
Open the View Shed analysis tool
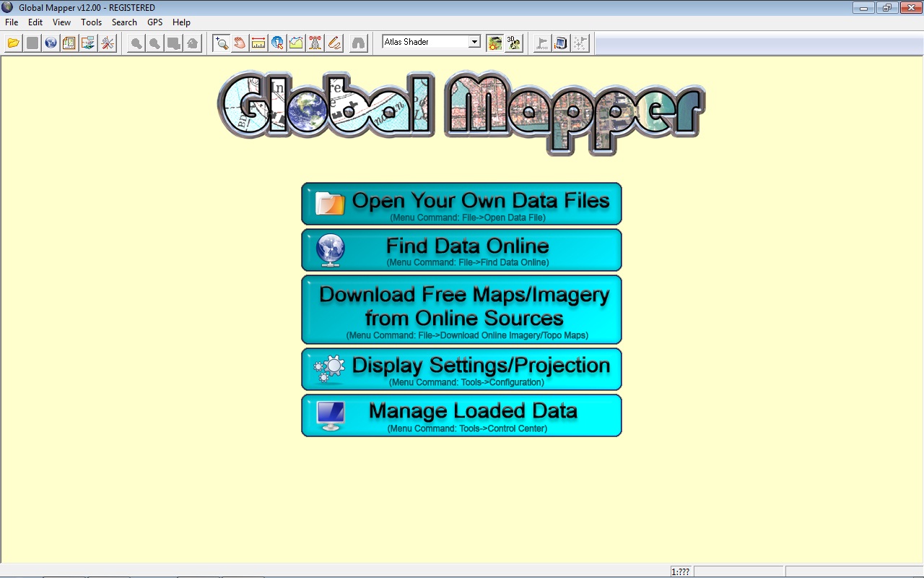(315, 43)
